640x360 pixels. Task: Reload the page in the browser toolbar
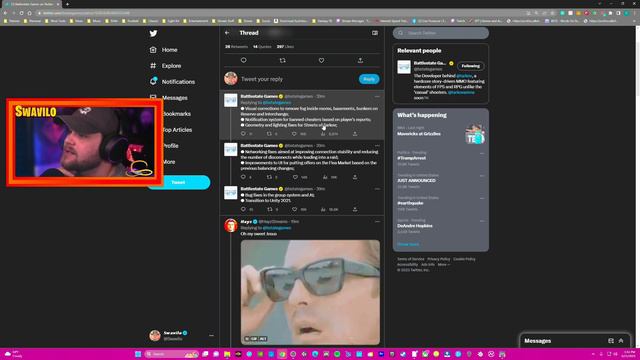pyautogui.click(x=21, y=13)
